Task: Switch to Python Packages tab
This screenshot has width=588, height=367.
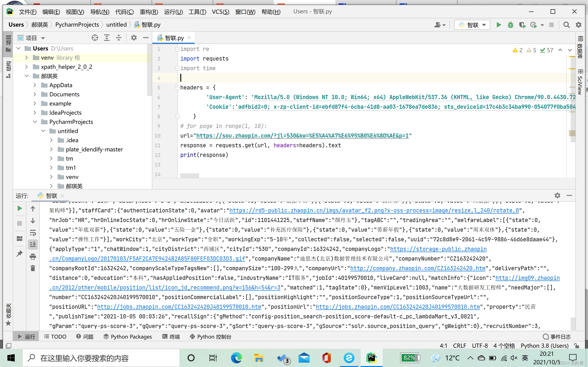Action: (127, 337)
